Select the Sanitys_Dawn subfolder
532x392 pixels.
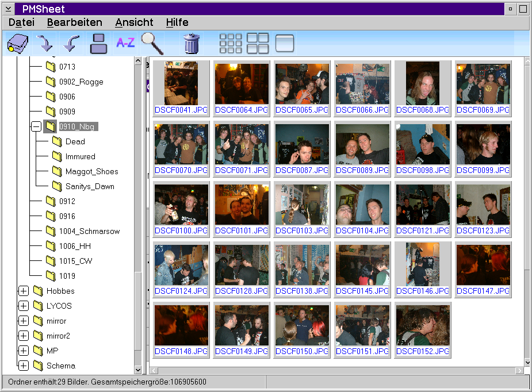[90, 186]
